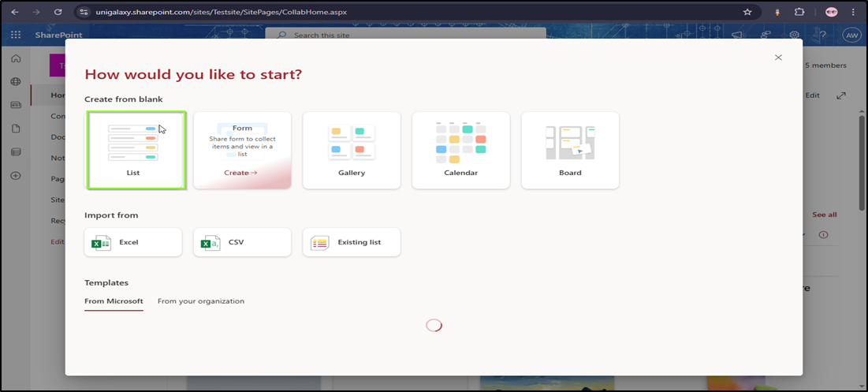Choose the Gallery blank template
This screenshot has height=392, width=868.
352,150
